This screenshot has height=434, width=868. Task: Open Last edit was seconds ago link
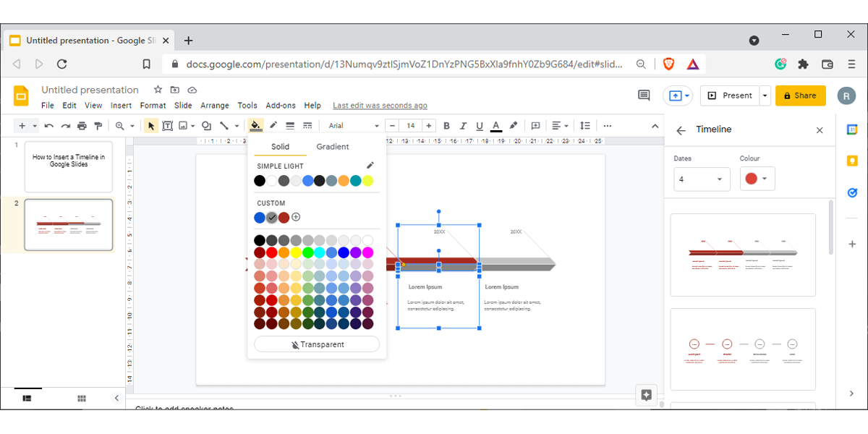pyautogui.click(x=380, y=106)
